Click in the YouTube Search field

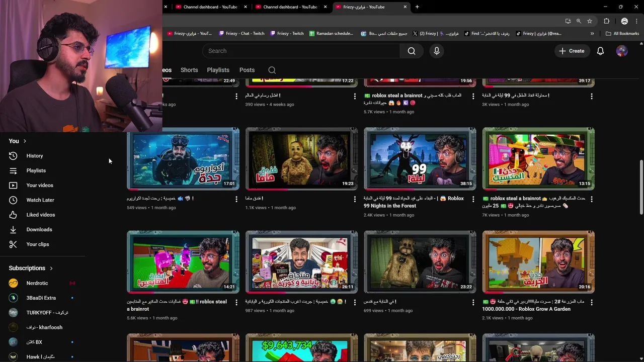(301, 51)
